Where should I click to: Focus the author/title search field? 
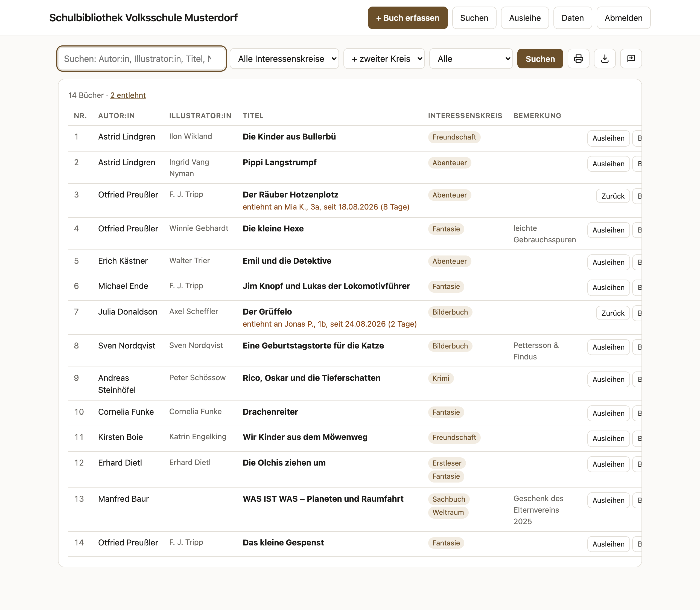(142, 59)
